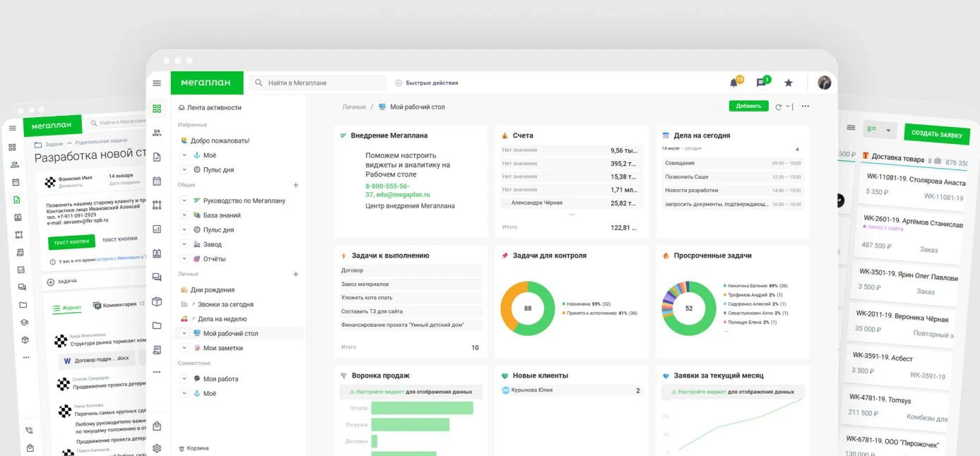This screenshot has width=980, height=456.
Task: Open the box products sidebar icon
Action: (x=157, y=301)
